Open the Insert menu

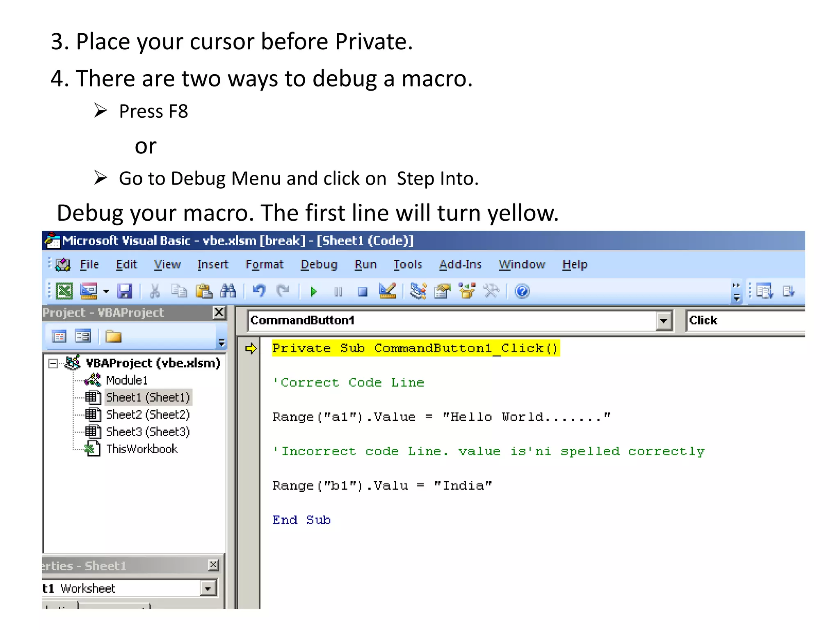point(212,265)
